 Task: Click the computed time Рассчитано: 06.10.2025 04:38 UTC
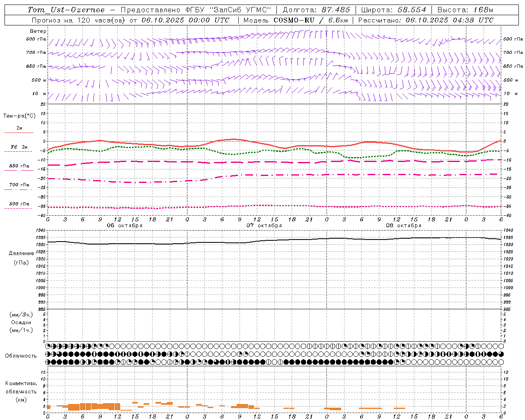tap(426, 20)
